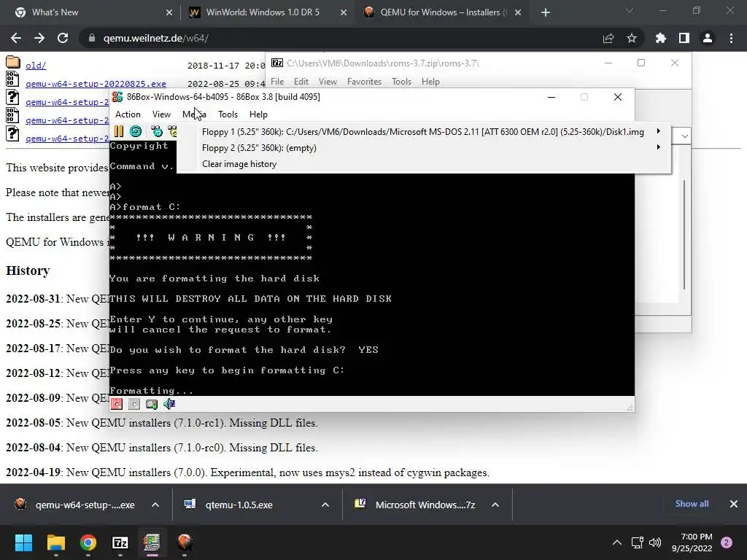Close the What's New tab
Screen dimensions: 747x560
169,13
